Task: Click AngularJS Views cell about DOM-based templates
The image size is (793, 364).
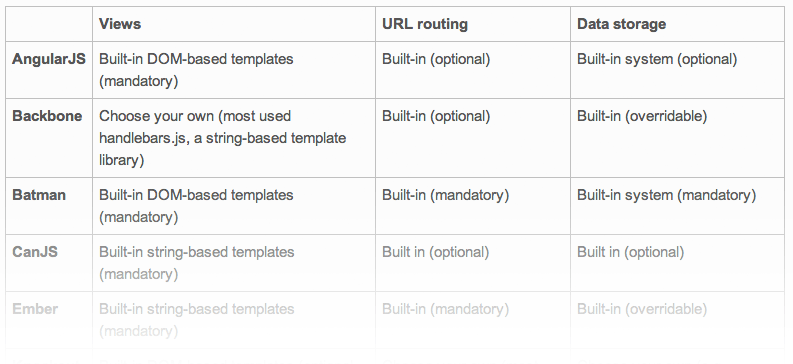Action: pyautogui.click(x=234, y=70)
